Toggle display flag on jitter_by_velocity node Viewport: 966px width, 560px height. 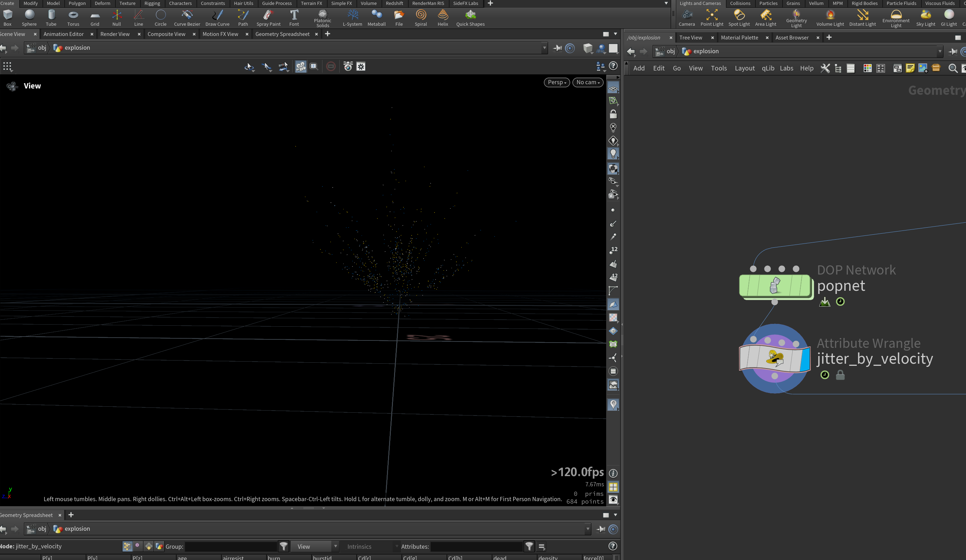pos(805,359)
